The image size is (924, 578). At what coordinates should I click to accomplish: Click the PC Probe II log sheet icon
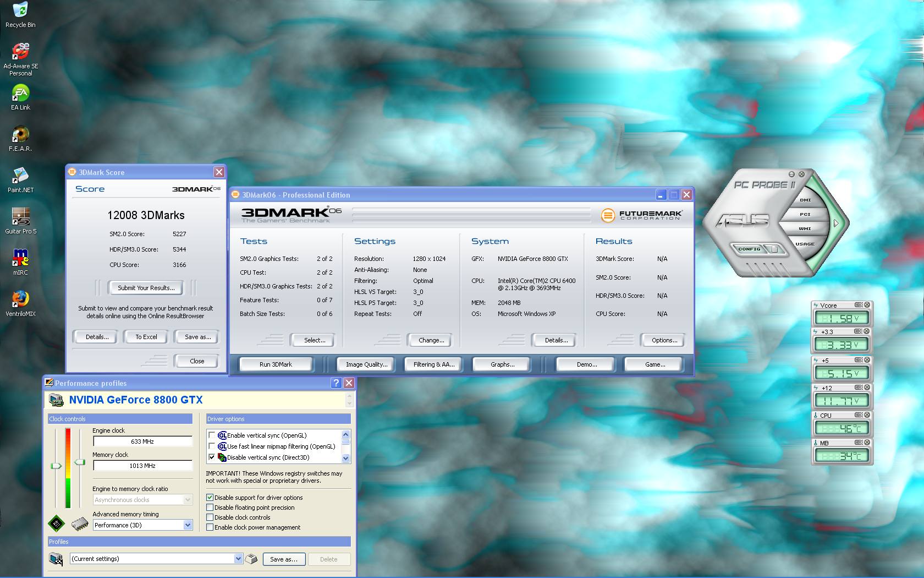click(774, 249)
